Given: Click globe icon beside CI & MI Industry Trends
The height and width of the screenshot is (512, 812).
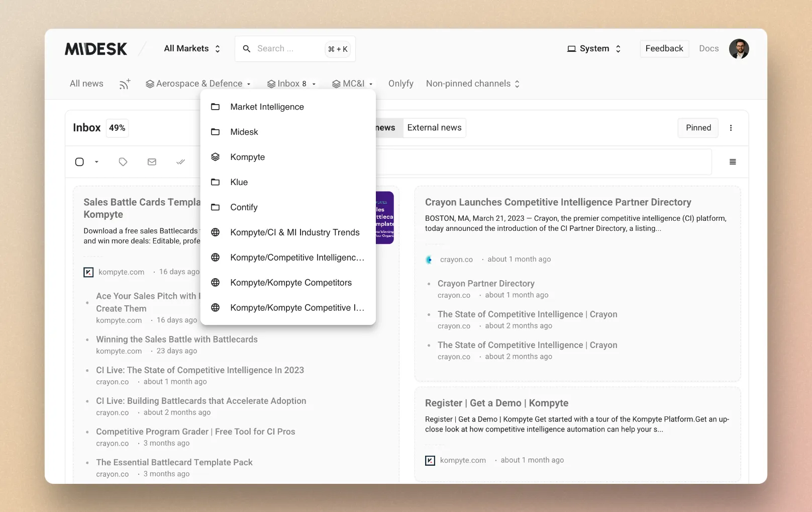Looking at the screenshot, I should pyautogui.click(x=215, y=232).
